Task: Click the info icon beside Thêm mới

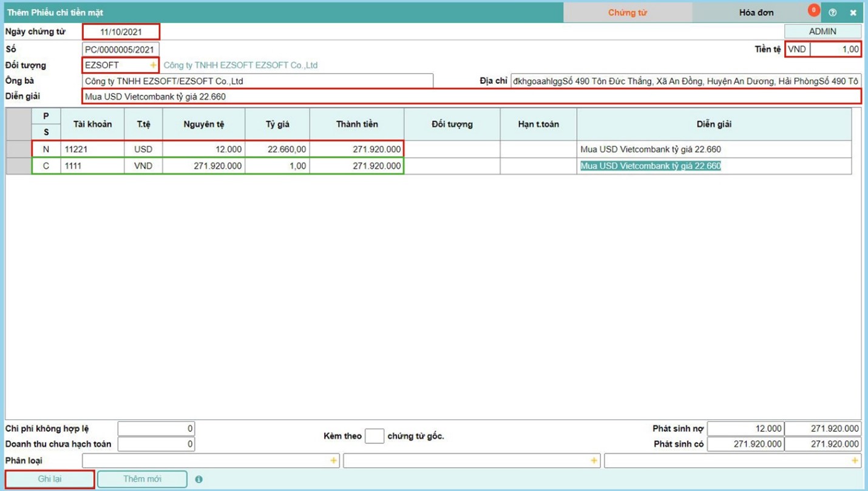Action: click(199, 479)
